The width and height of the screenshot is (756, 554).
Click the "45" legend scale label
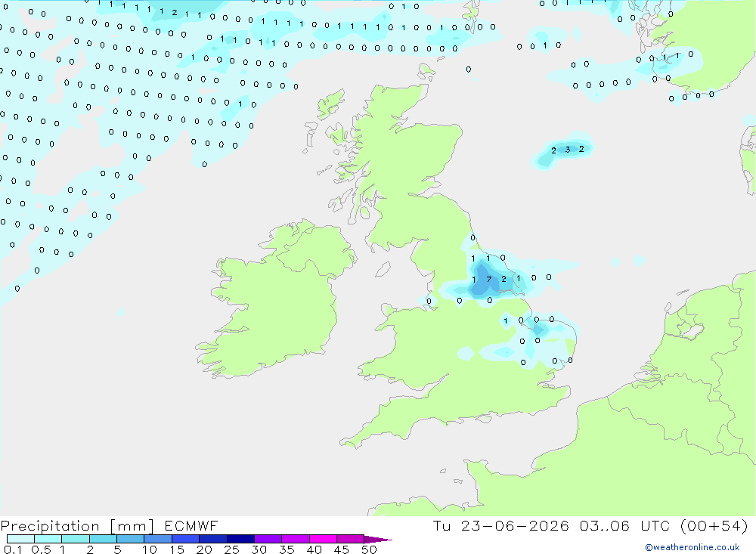click(x=342, y=549)
